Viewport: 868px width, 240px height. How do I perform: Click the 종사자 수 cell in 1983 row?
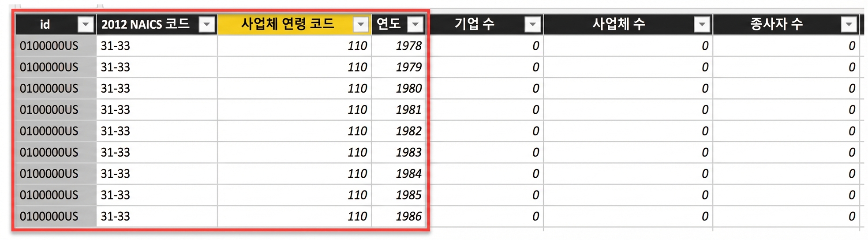tap(786, 152)
